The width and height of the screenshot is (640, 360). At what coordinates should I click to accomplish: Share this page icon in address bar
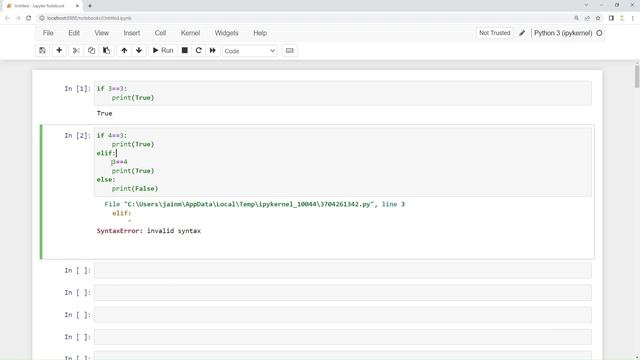coord(587,18)
